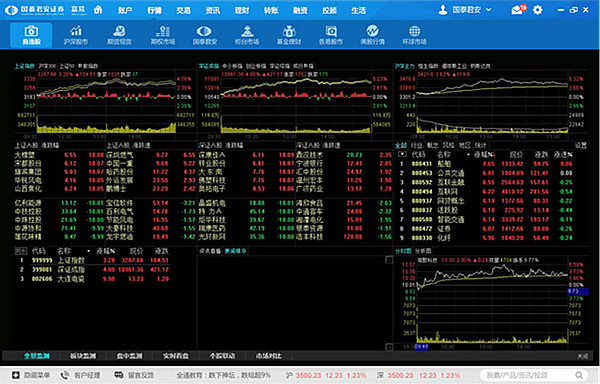This screenshot has height=384, width=600.
Task: Open the 自选股 watchlist toolbar icon
Action: coord(31,35)
